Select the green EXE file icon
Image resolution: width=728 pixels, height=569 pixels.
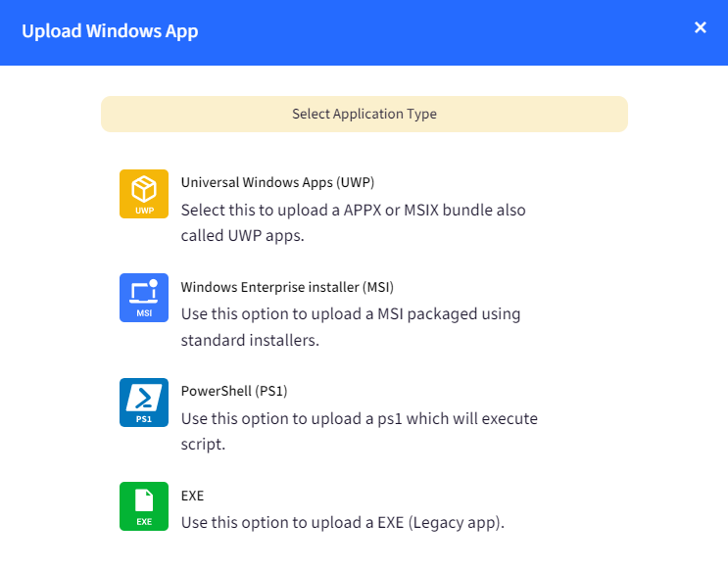click(144, 506)
